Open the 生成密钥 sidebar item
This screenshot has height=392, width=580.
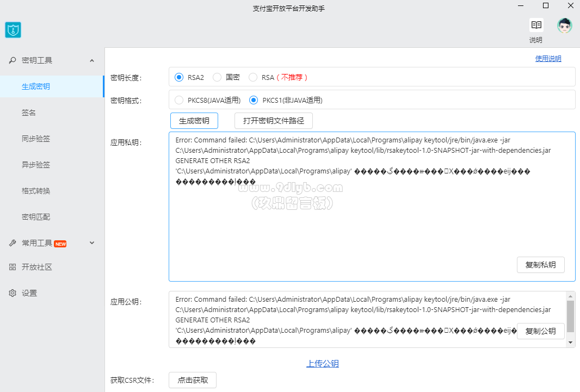[x=52, y=86]
